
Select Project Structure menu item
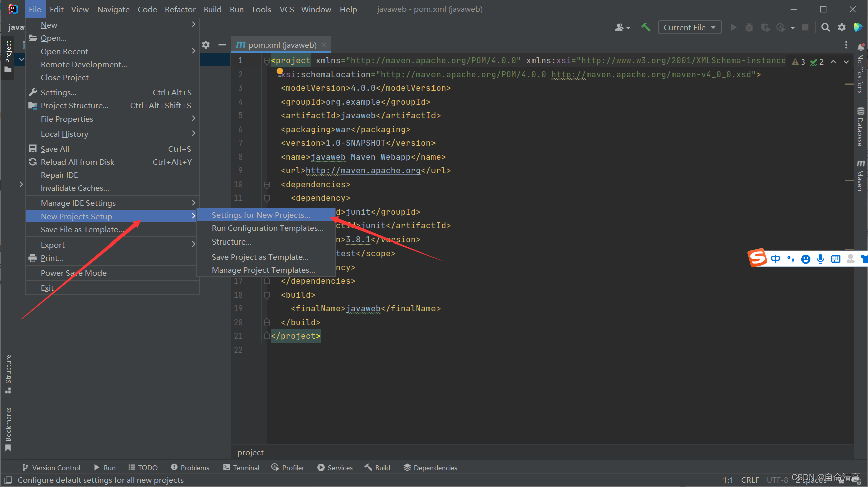pyautogui.click(x=113, y=105)
